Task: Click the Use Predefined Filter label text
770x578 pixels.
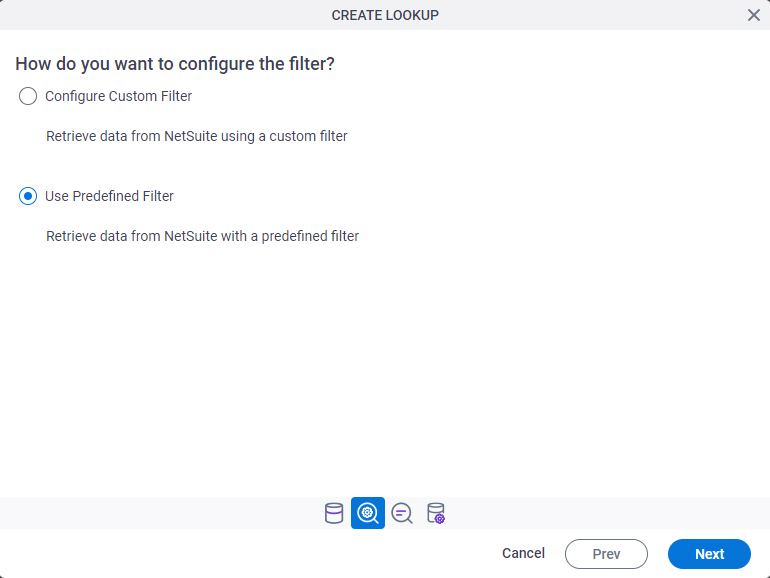Action: pyautogui.click(x=109, y=196)
